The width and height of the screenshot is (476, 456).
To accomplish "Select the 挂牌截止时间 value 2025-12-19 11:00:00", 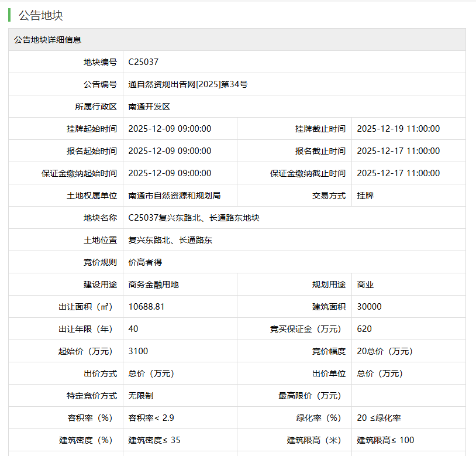I will pos(399,128).
